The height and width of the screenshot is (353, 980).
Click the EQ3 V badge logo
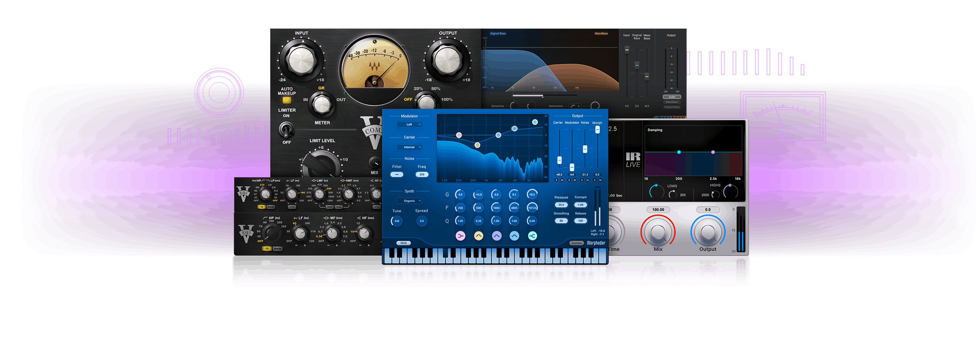point(246,233)
